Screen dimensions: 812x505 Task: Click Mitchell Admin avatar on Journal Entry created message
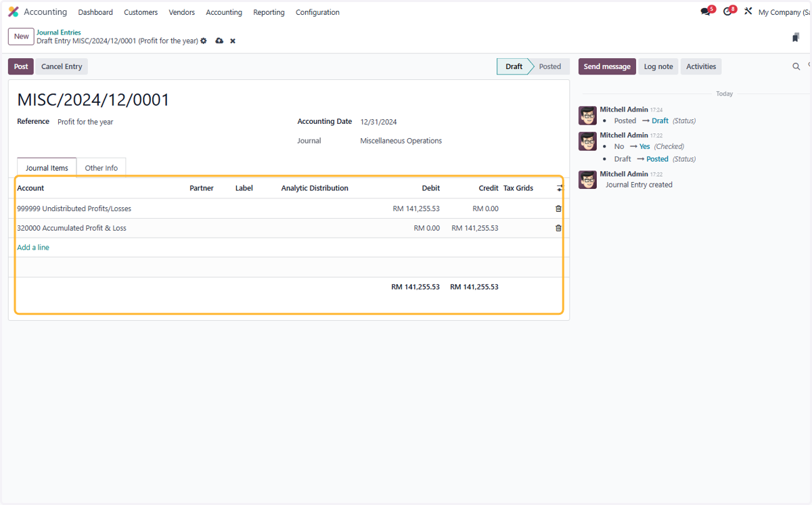click(587, 179)
